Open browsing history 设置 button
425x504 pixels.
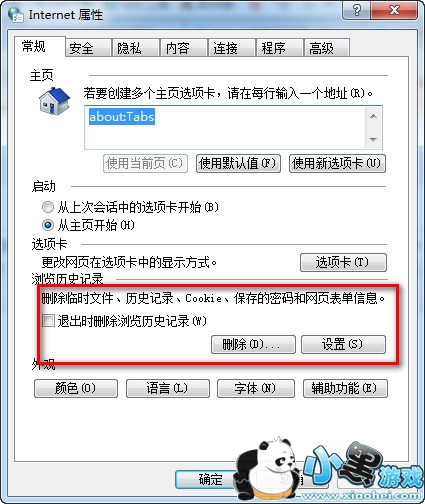343,344
